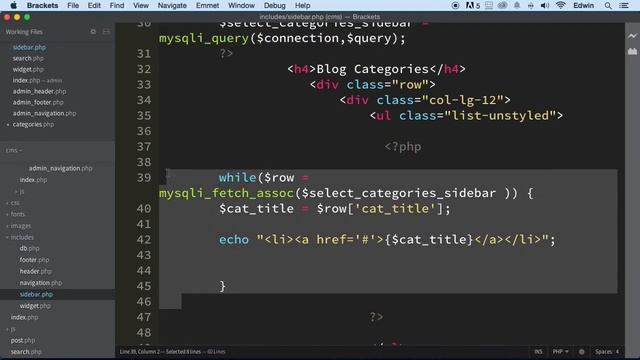Select sidebar.php in Working Files
Screen dimensions: 640x360
coord(29,47)
